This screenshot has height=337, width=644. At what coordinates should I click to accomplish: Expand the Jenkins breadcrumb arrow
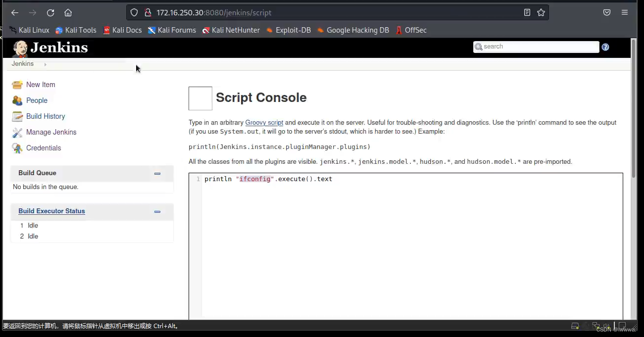45,64
